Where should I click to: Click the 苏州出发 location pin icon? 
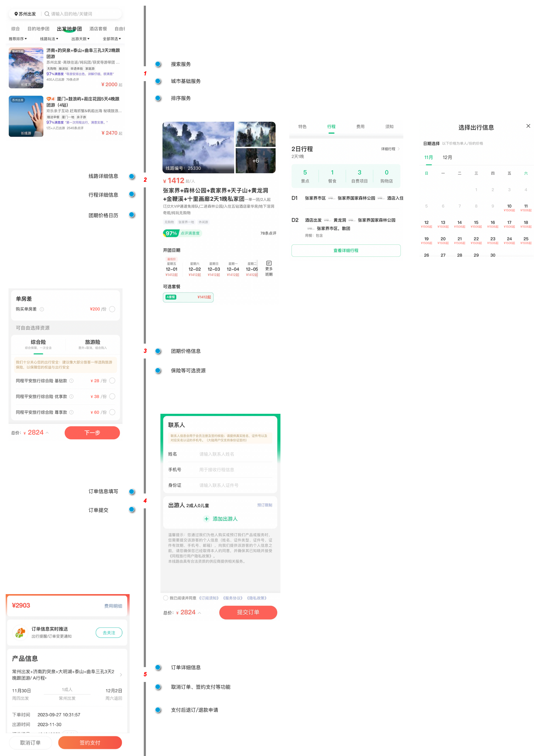pos(16,14)
